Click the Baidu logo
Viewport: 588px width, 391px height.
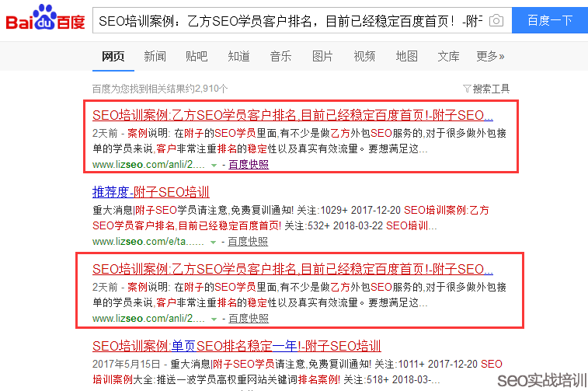45,20
